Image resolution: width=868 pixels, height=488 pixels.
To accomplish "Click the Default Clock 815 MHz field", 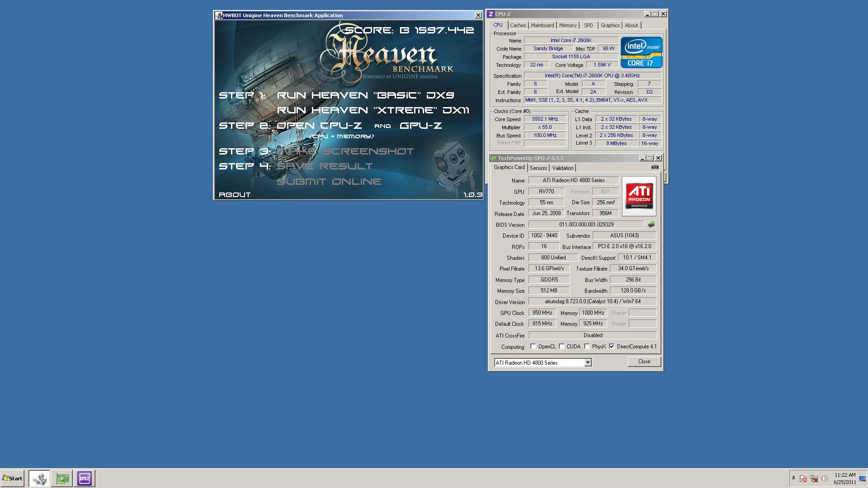I will pyautogui.click(x=542, y=324).
